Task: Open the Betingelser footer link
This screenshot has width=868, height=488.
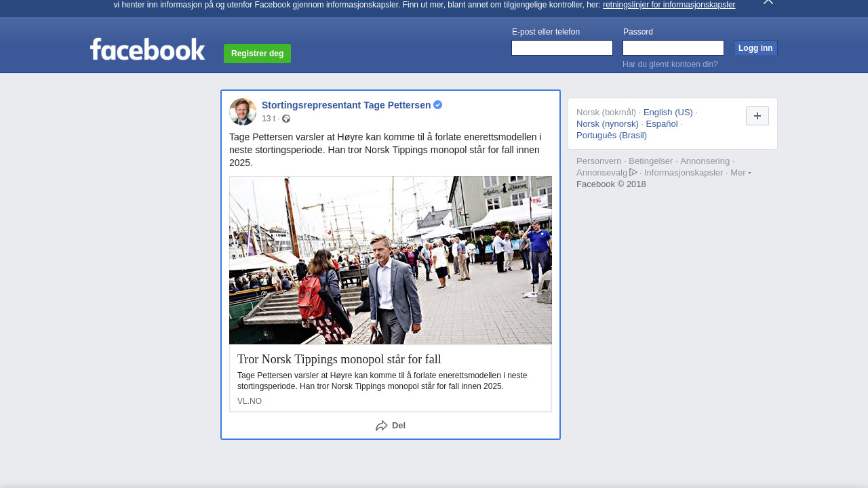Action: (x=651, y=161)
